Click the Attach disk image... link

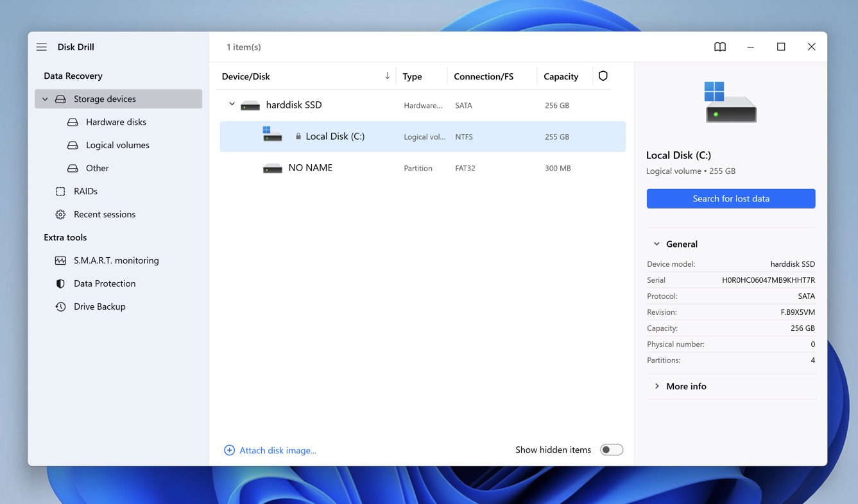point(278,450)
